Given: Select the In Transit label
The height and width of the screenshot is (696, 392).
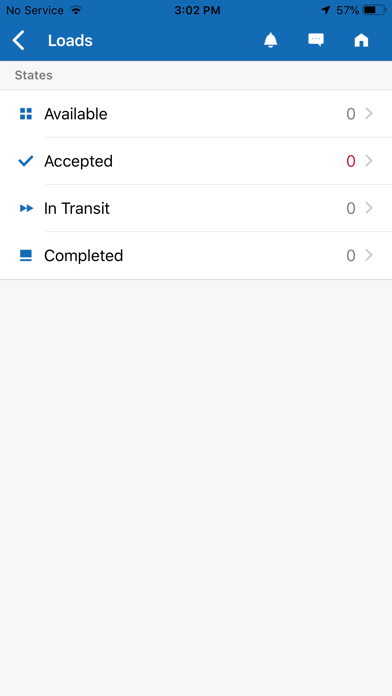Looking at the screenshot, I should pyautogui.click(x=77, y=208).
